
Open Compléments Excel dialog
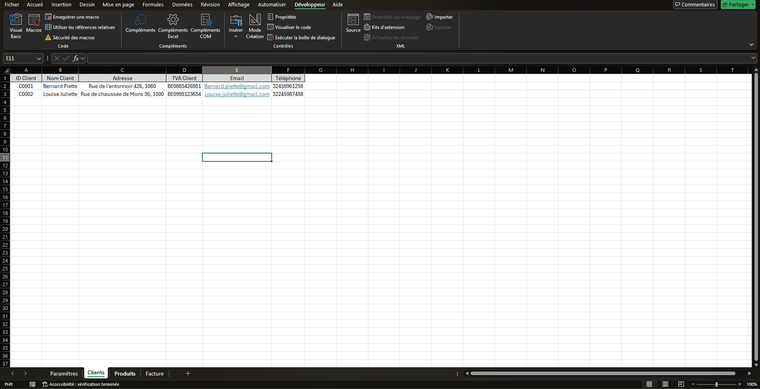pos(173,26)
